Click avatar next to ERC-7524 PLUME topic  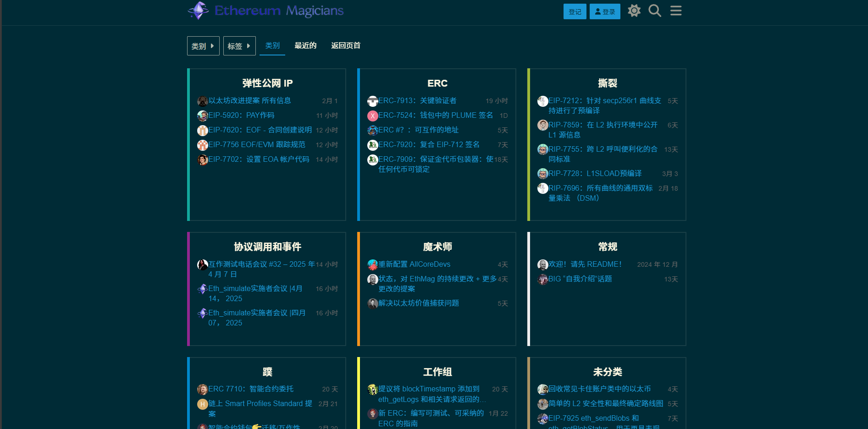[372, 115]
